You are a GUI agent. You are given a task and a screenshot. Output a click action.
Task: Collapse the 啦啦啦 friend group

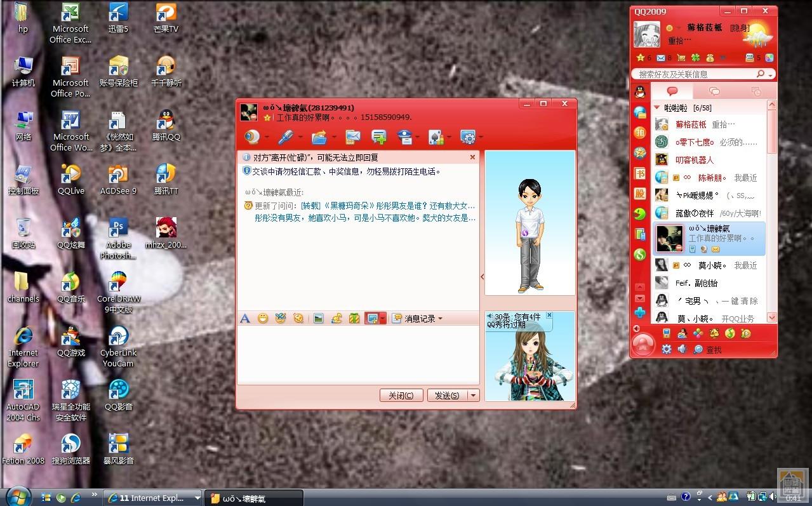click(658, 108)
